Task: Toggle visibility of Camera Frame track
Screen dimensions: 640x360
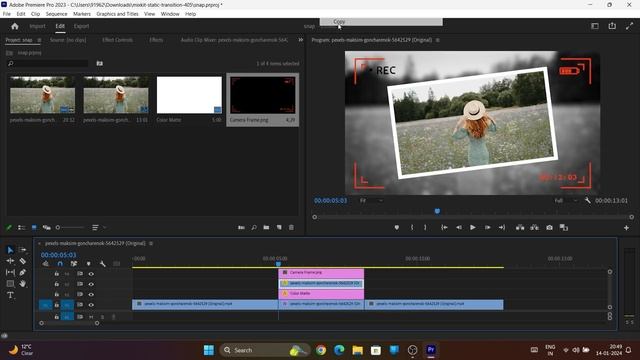Action: coord(91,274)
